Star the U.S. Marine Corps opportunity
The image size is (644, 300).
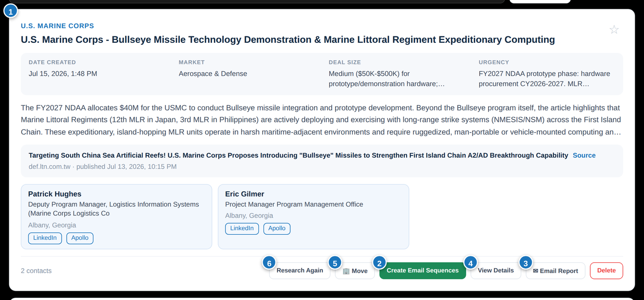tap(614, 30)
